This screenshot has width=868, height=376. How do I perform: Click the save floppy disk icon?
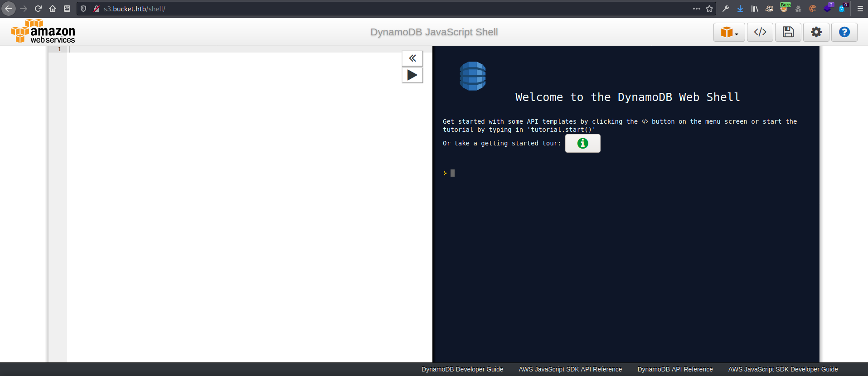(x=788, y=32)
